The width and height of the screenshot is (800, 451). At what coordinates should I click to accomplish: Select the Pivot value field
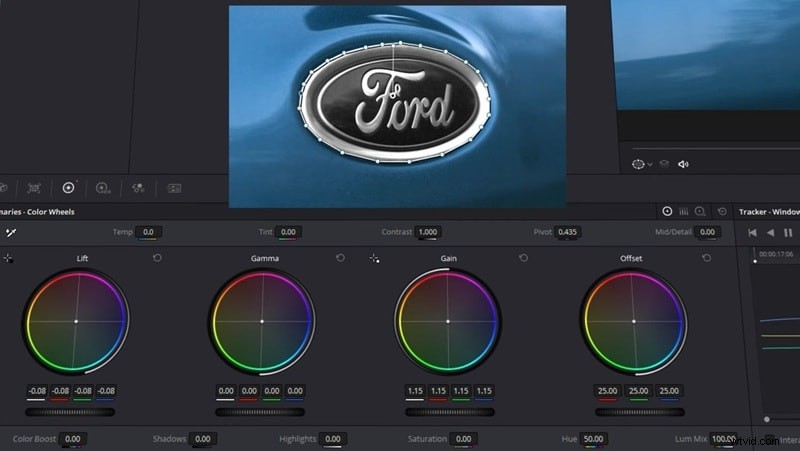coord(567,232)
